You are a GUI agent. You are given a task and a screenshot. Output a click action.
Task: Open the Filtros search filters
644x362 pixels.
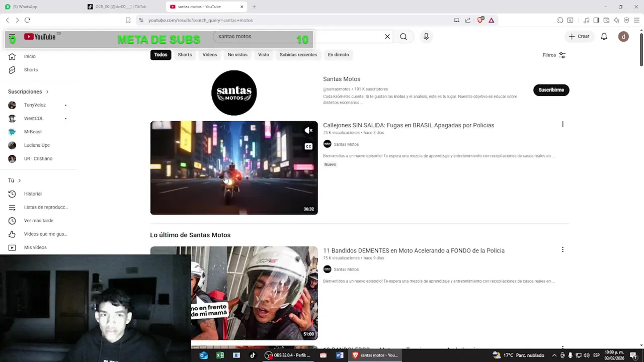pyautogui.click(x=554, y=55)
